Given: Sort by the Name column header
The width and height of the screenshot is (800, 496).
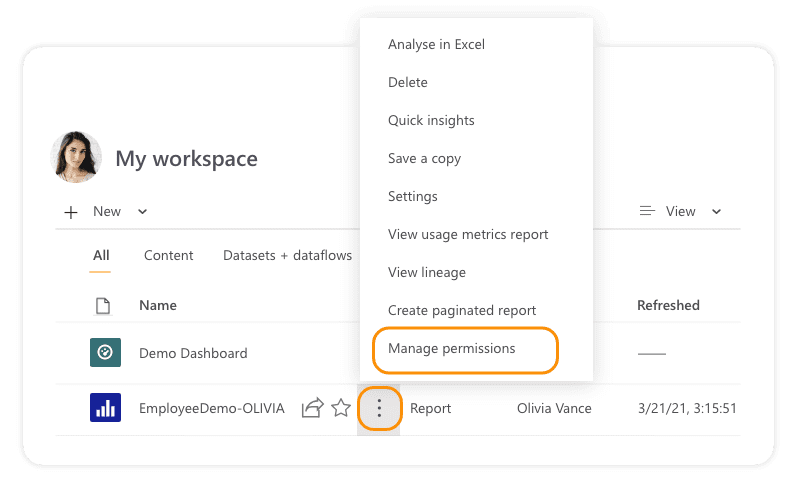Looking at the screenshot, I should pyautogui.click(x=158, y=305).
